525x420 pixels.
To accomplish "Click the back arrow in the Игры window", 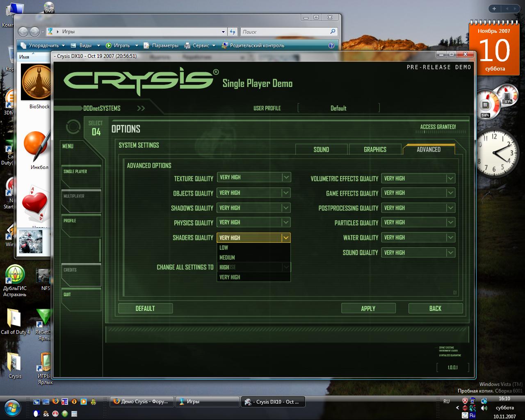I will point(24,32).
